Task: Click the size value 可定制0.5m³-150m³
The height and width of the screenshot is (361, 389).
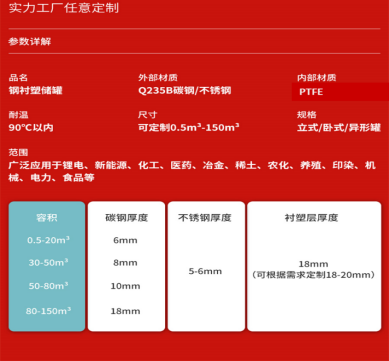Action: [x=189, y=127]
